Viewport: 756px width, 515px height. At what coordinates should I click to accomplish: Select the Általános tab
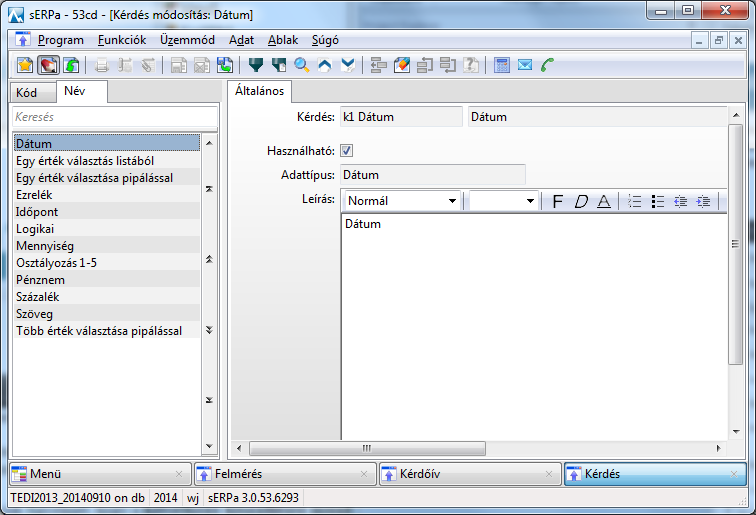[x=259, y=91]
